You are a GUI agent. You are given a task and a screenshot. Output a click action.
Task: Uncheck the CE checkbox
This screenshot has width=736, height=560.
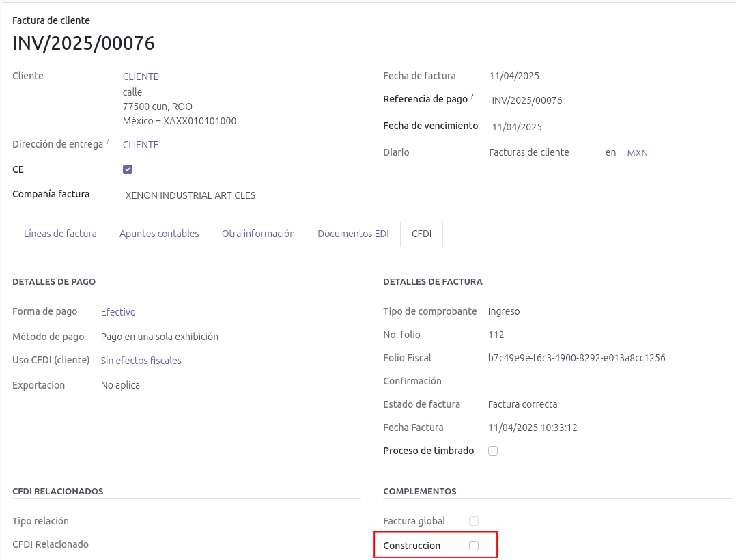point(128,169)
